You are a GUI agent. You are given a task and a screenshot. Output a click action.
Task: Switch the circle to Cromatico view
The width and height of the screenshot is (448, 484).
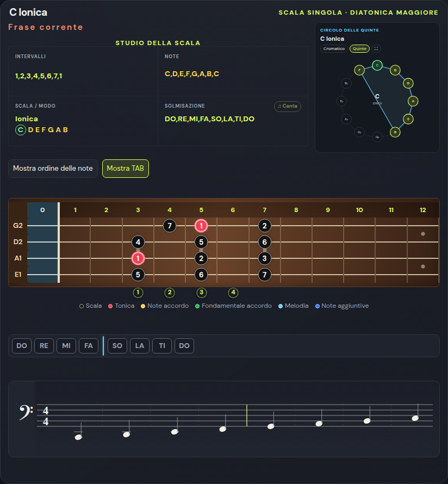[334, 49]
